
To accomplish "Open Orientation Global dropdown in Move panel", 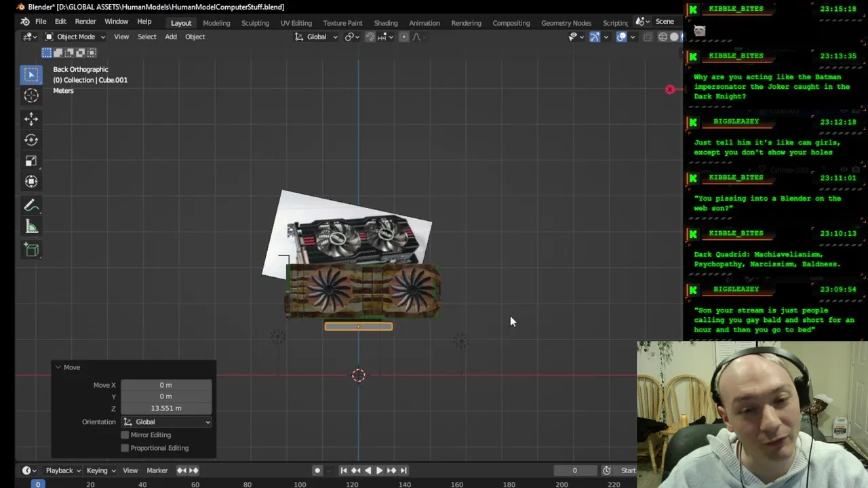I will coord(166,422).
